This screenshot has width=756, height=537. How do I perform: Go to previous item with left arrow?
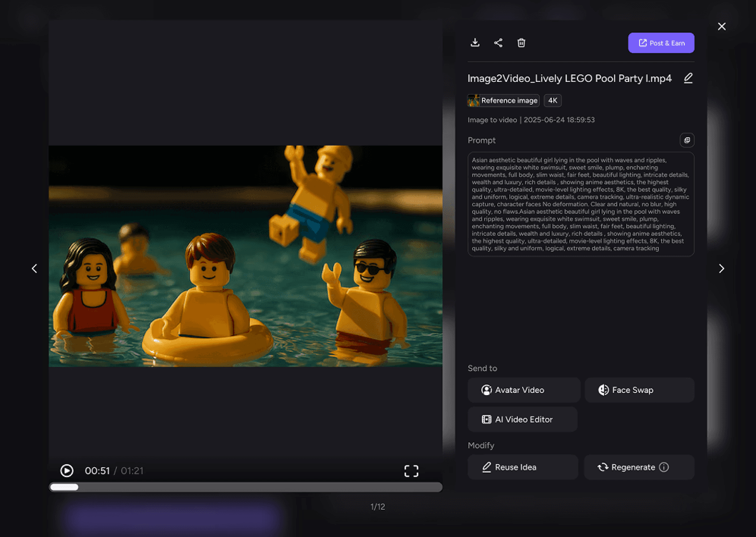point(34,268)
